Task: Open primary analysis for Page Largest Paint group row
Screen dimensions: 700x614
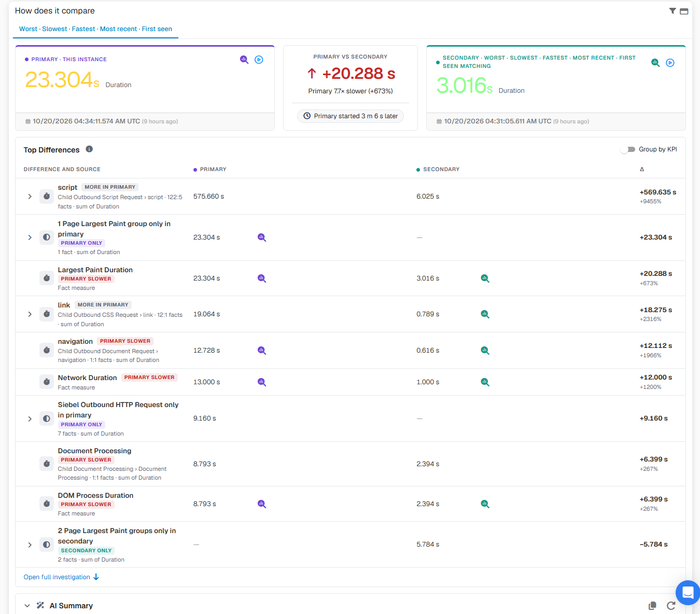Action: click(262, 238)
